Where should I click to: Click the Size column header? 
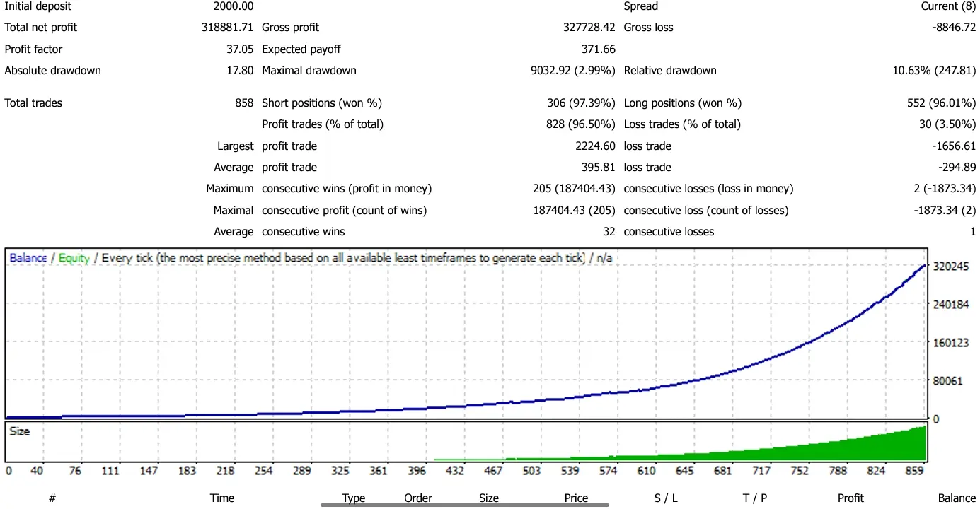click(x=489, y=498)
